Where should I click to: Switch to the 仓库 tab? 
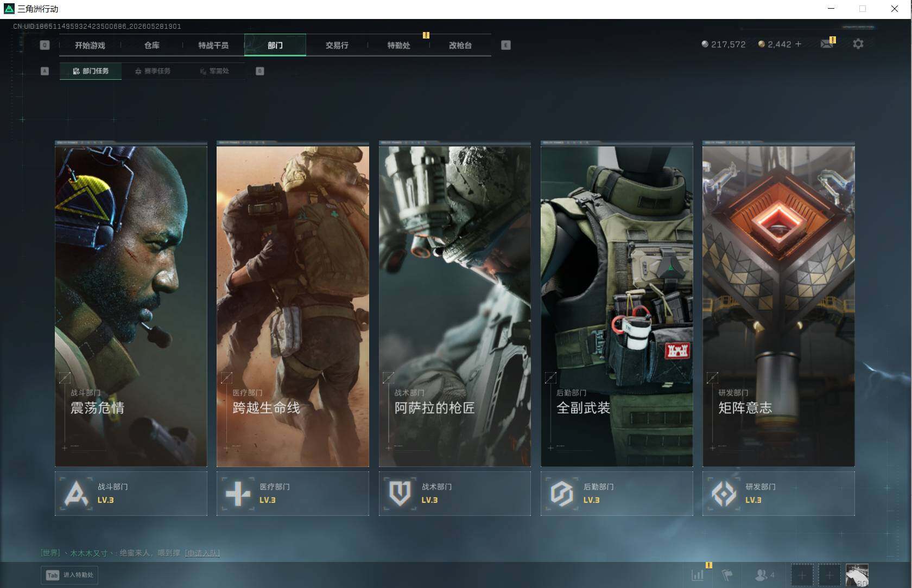click(x=152, y=45)
